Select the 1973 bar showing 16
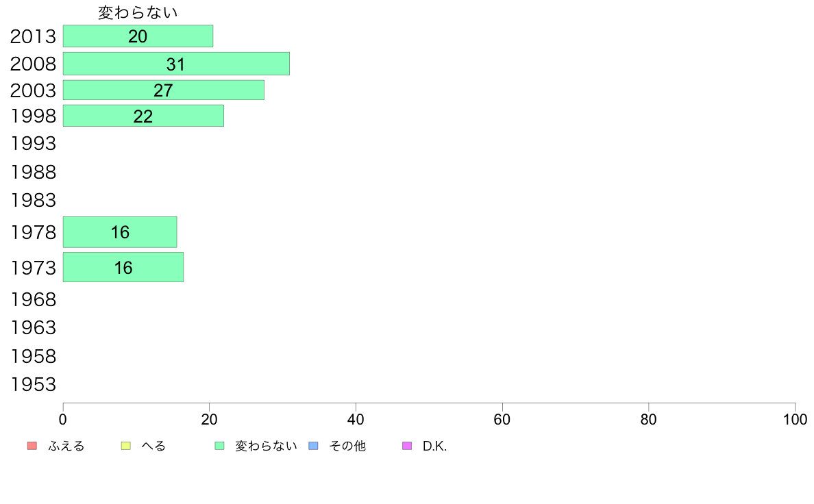Screen dimensions: 814x504 [123, 267]
